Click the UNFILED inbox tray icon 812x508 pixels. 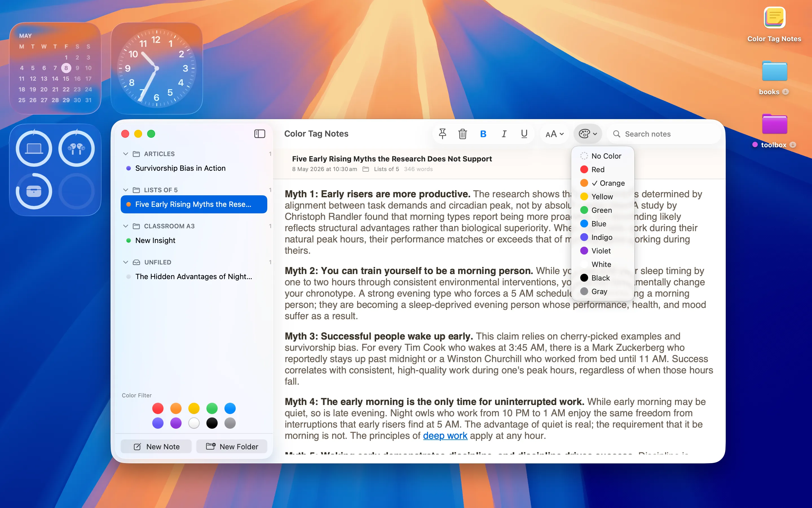[136, 262]
